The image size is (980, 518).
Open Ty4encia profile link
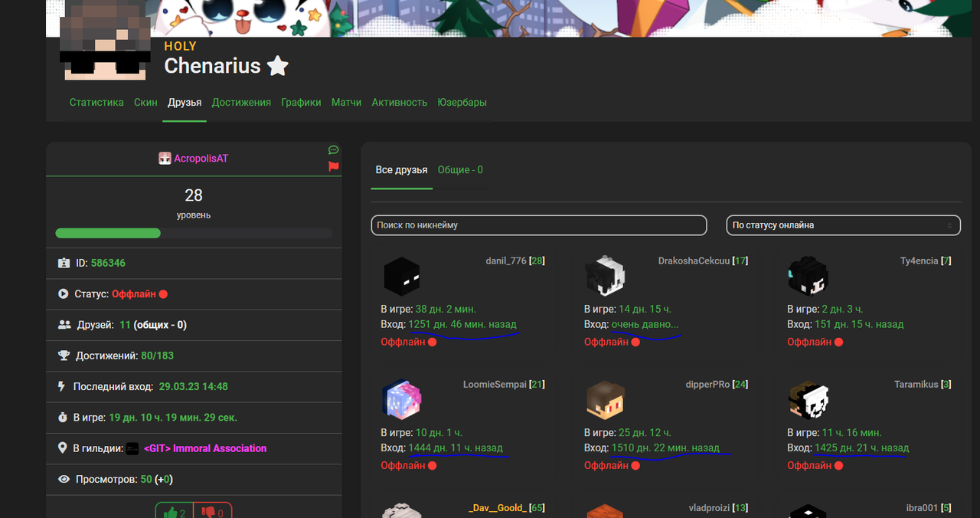pos(919,261)
